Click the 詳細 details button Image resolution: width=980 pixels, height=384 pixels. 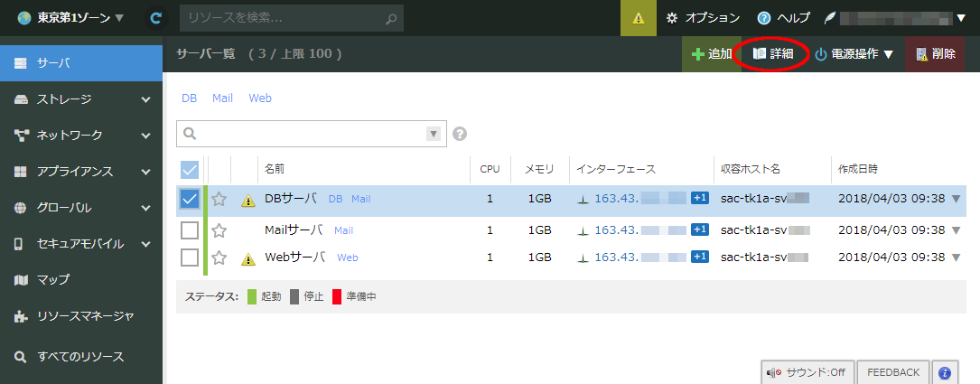click(x=773, y=54)
